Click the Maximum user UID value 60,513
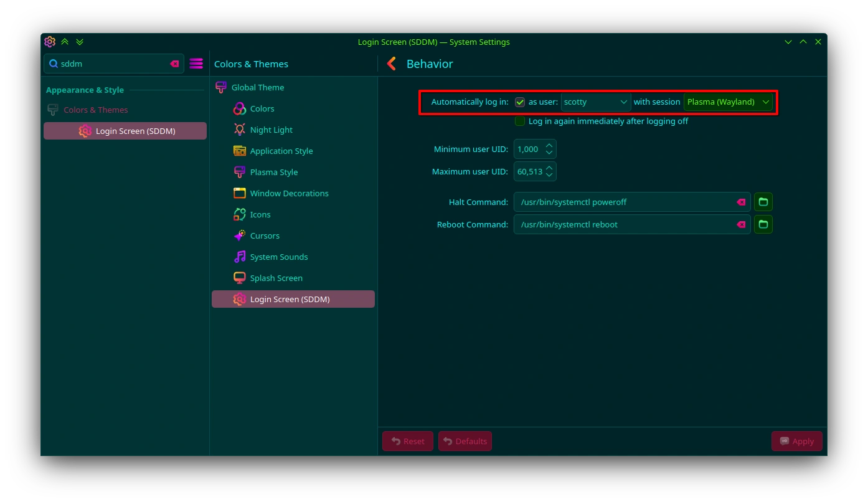This screenshot has height=504, width=868. [530, 172]
